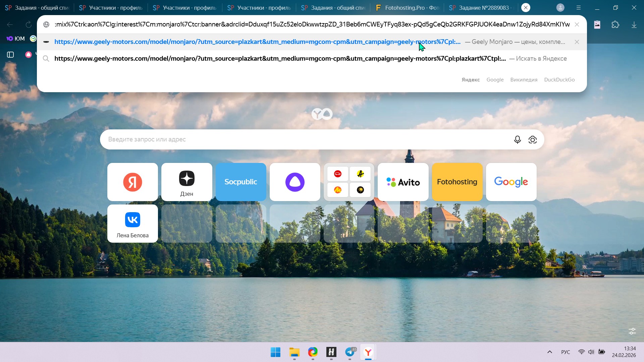Open the downloads arrow icon
This screenshot has width=644, height=362.
(x=634, y=24)
